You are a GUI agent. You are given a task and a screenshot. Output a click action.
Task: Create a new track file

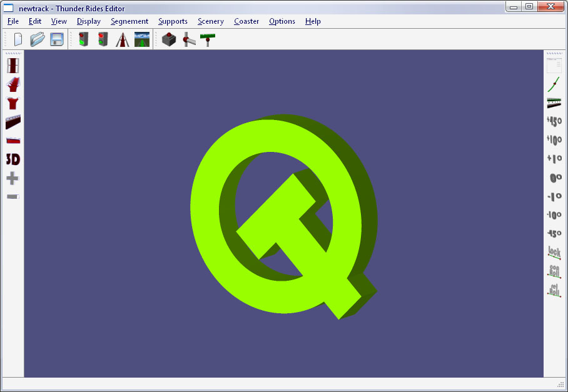click(18, 39)
